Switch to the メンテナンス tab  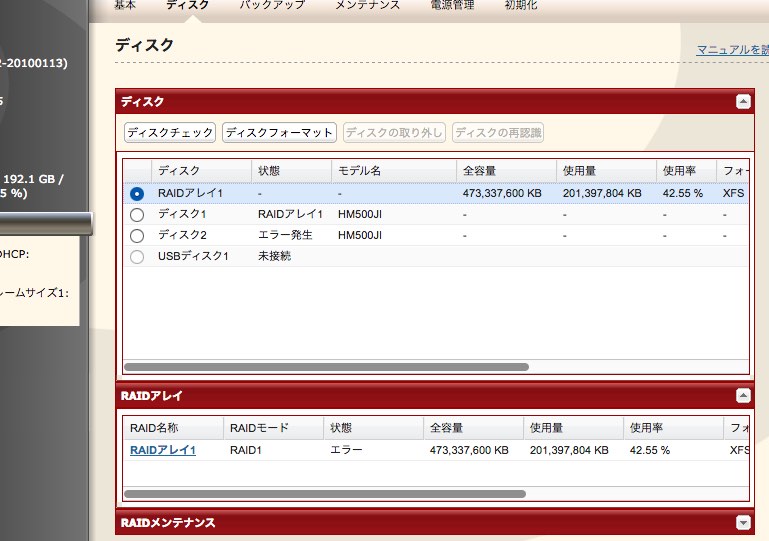[367, 5]
